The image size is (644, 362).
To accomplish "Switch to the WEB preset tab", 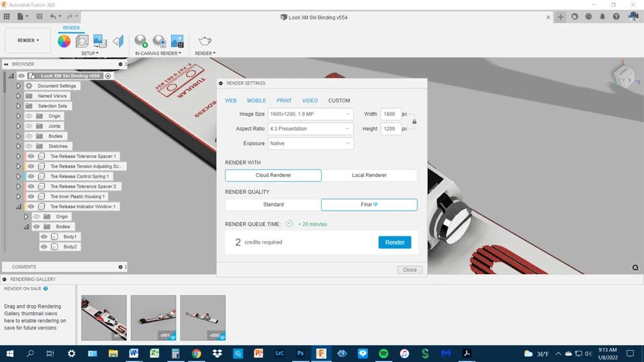I will (x=231, y=100).
